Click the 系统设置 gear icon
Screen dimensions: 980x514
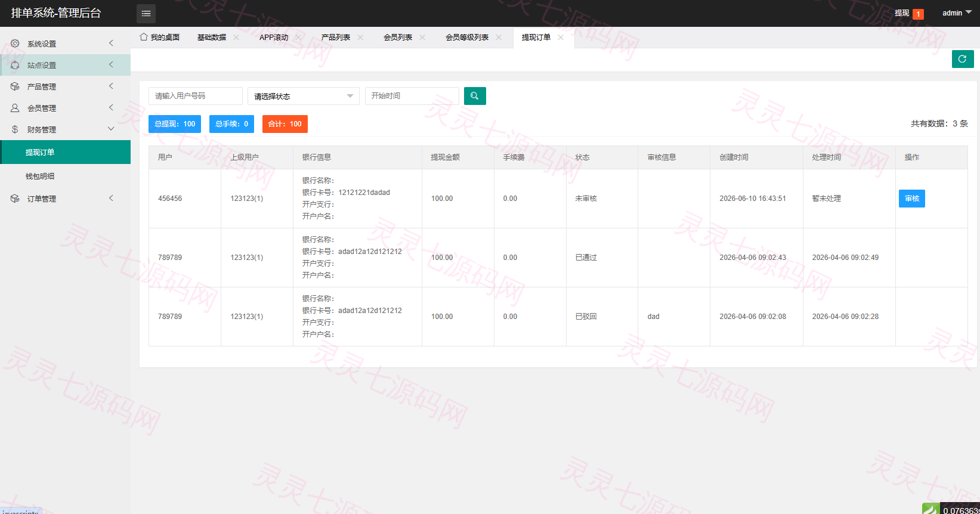(15, 44)
